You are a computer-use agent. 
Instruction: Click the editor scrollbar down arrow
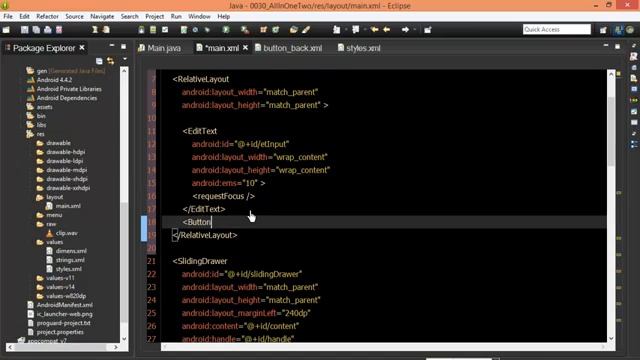(611, 338)
